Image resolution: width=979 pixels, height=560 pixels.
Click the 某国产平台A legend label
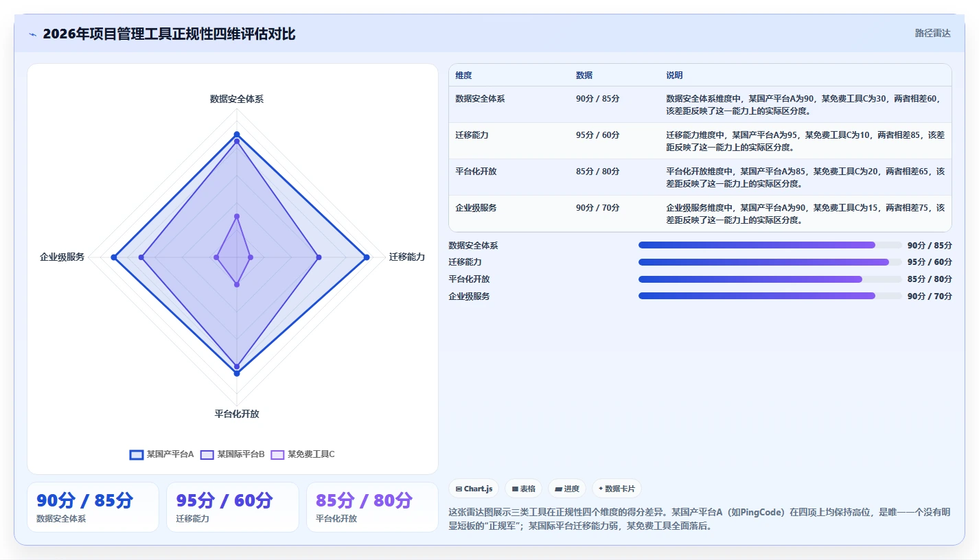point(170,454)
